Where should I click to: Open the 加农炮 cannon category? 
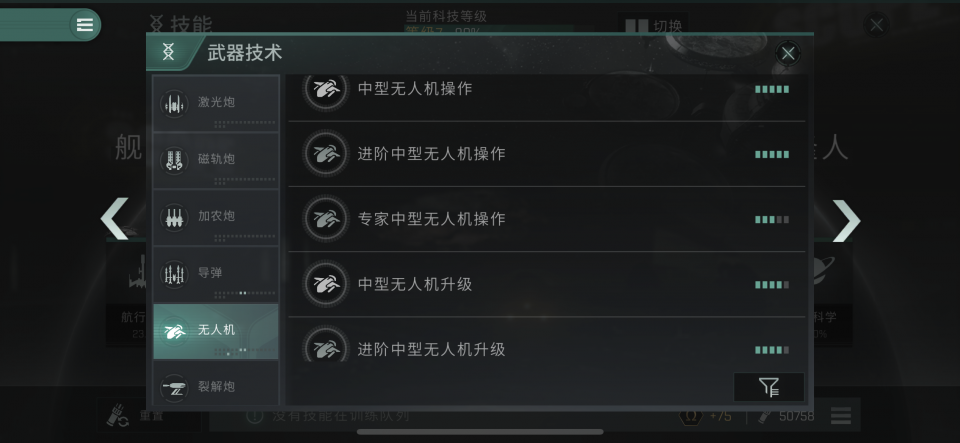pyautogui.click(x=216, y=217)
